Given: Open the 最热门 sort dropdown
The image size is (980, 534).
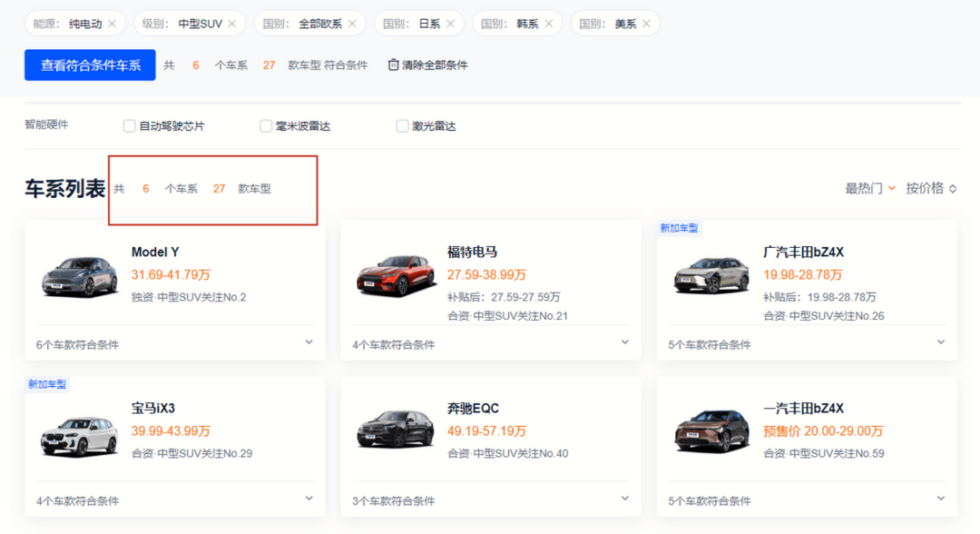Looking at the screenshot, I should coord(870,188).
